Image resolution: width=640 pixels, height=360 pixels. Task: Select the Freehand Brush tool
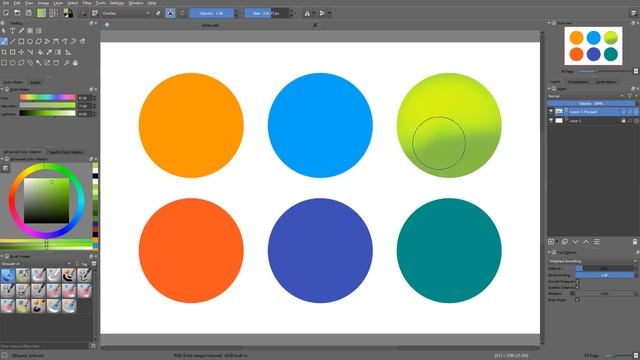4,41
